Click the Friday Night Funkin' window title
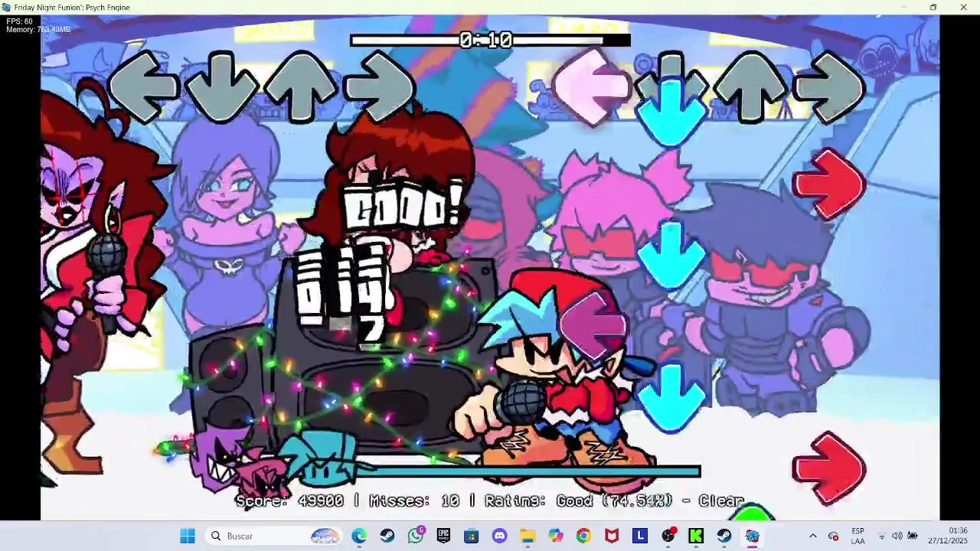 72,8
